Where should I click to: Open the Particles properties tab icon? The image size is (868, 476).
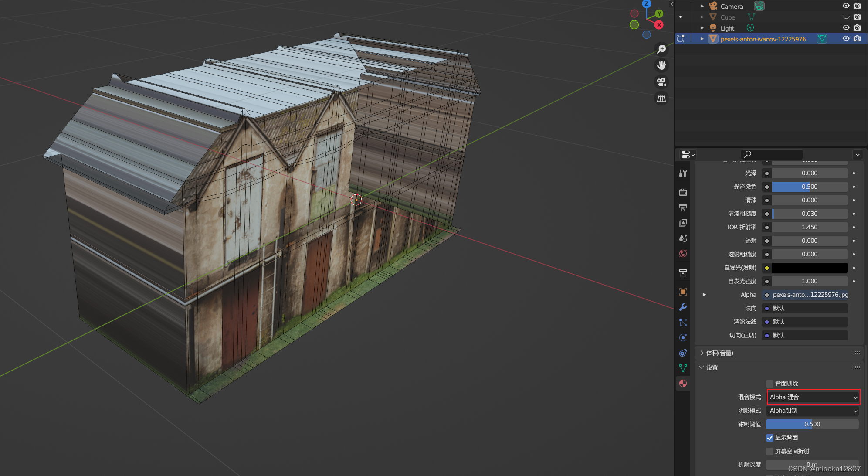[683, 322]
